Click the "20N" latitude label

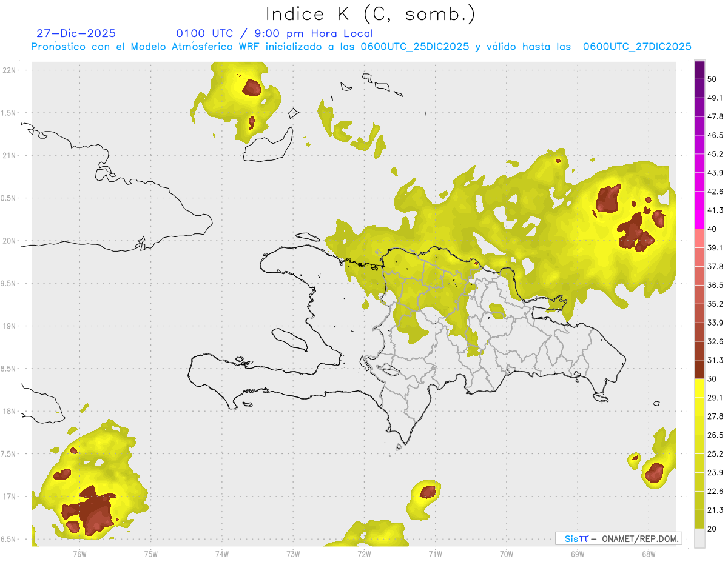10,241
